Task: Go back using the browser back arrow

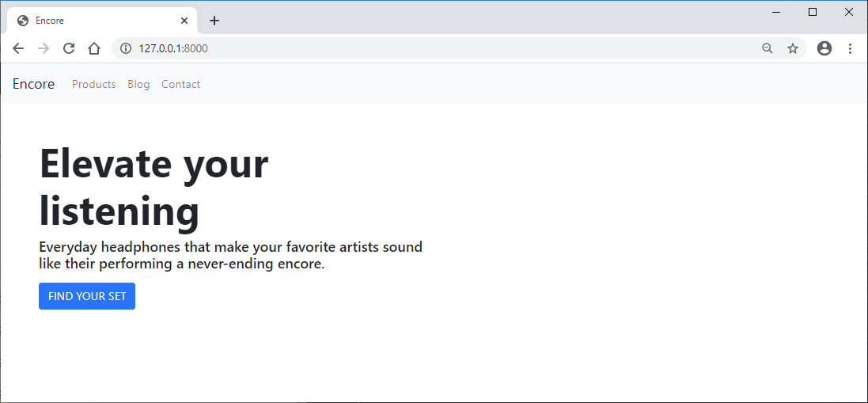Action: [x=18, y=49]
